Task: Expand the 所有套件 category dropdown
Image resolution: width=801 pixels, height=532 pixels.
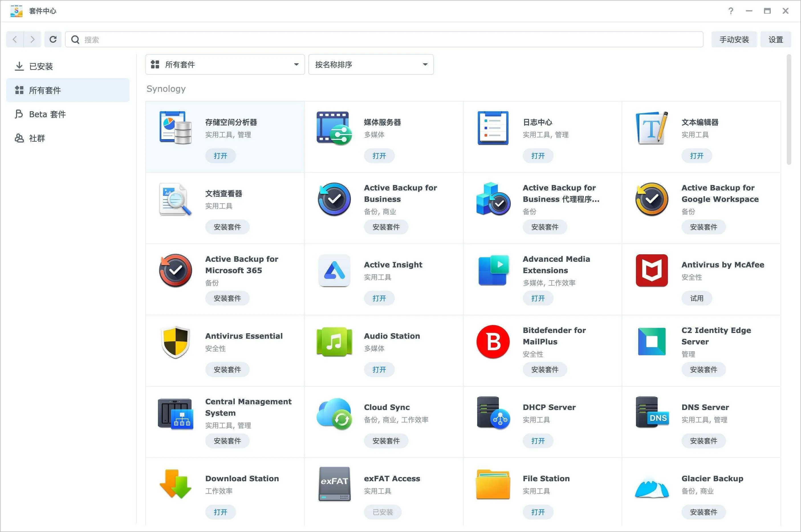Action: tap(225, 64)
